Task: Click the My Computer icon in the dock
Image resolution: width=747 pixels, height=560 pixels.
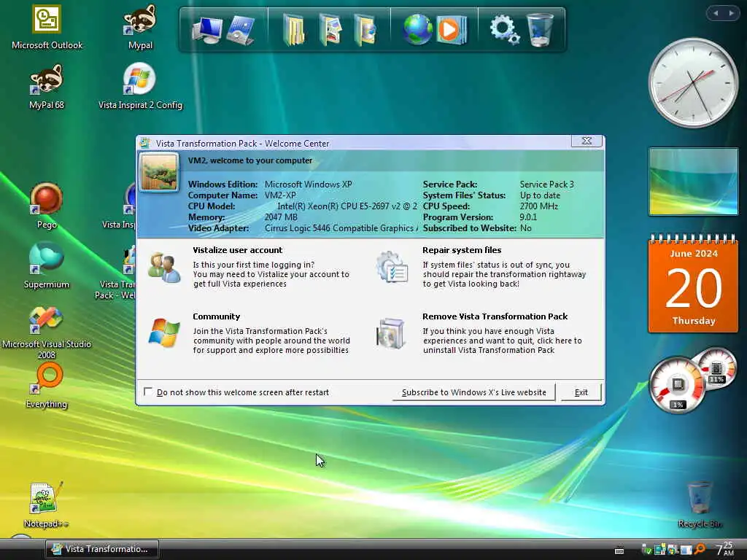Action: tap(206, 29)
